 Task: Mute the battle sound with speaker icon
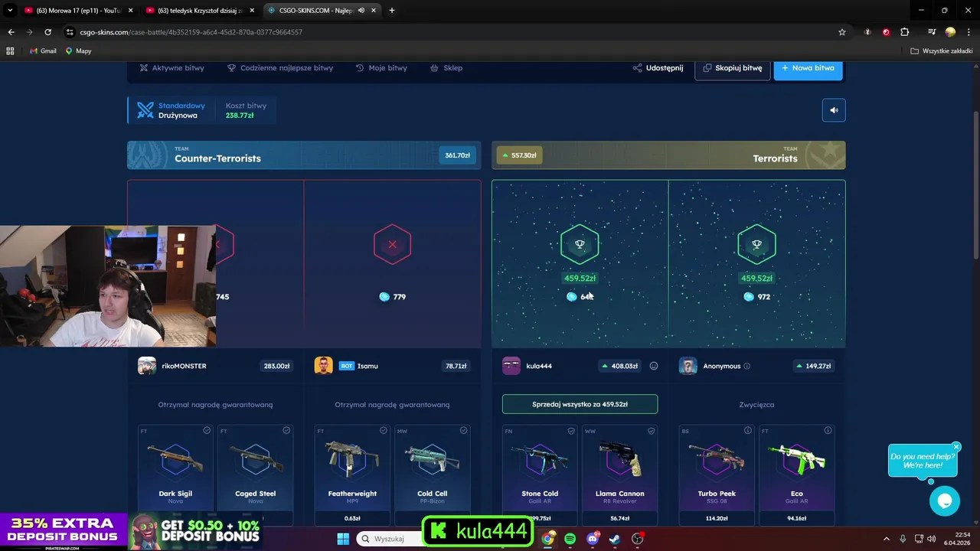click(834, 110)
